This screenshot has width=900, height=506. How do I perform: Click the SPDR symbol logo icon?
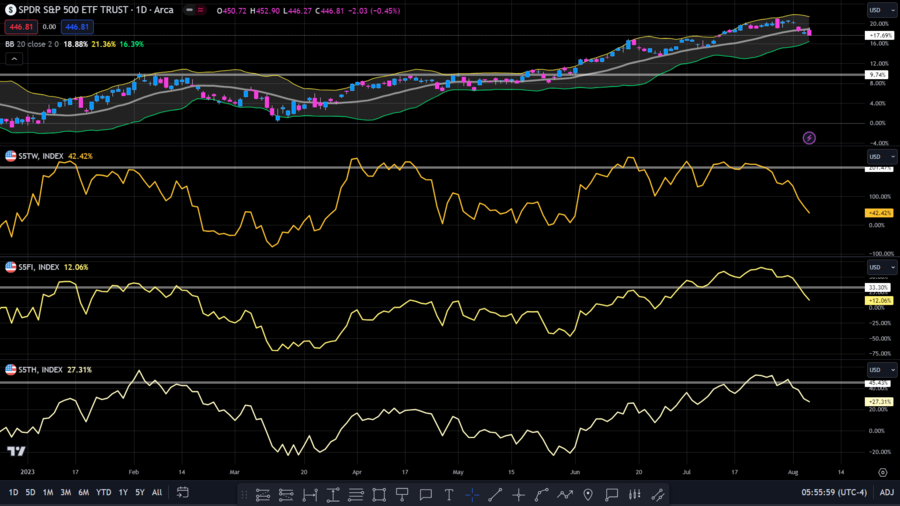point(10,10)
